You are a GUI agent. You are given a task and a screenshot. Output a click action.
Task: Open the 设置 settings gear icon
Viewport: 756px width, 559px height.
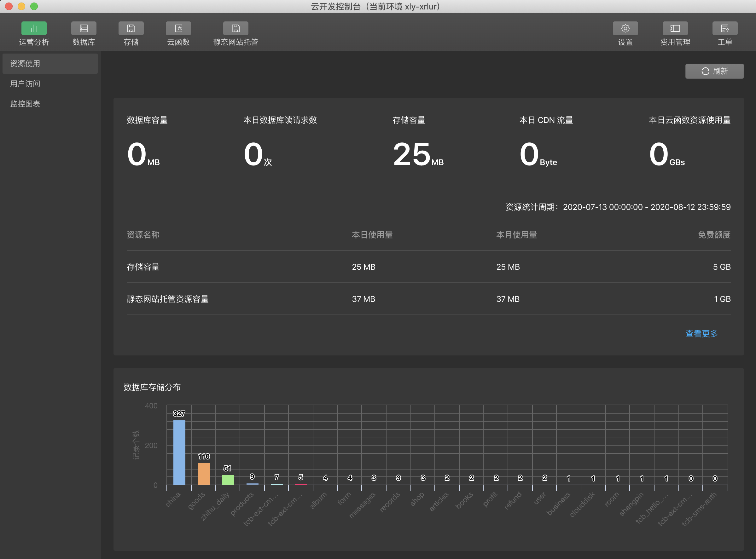[625, 28]
